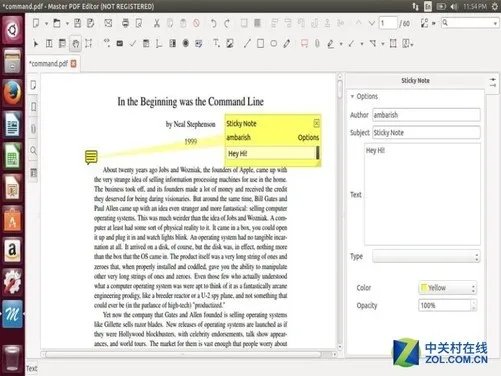Open the Color dropdown showing Yellow
The width and height of the screenshot is (501, 376).
pos(447,288)
